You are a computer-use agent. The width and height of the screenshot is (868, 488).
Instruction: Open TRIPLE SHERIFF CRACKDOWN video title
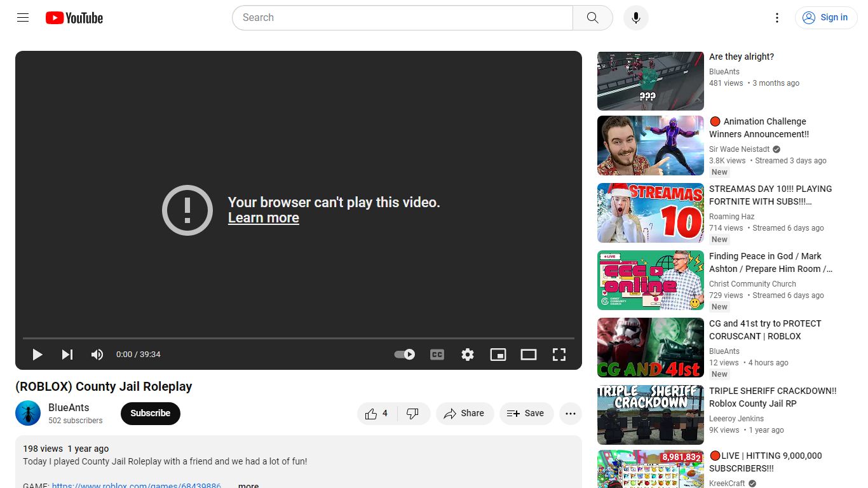773,397
